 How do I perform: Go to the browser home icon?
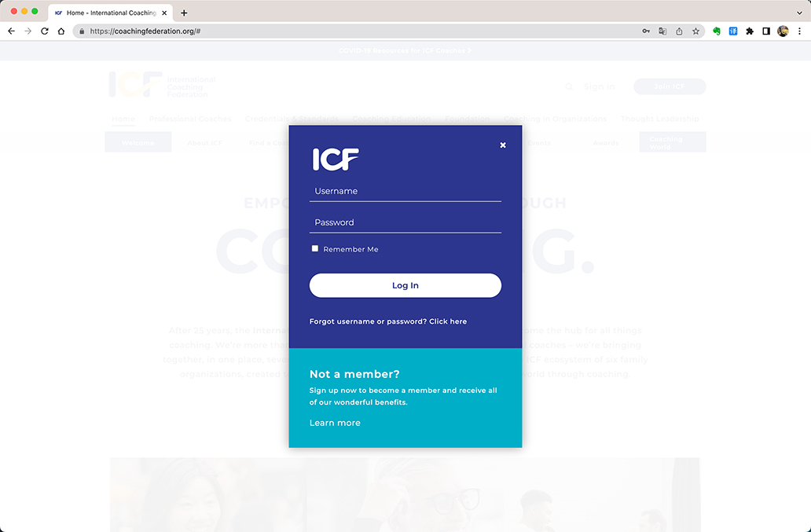click(x=61, y=31)
